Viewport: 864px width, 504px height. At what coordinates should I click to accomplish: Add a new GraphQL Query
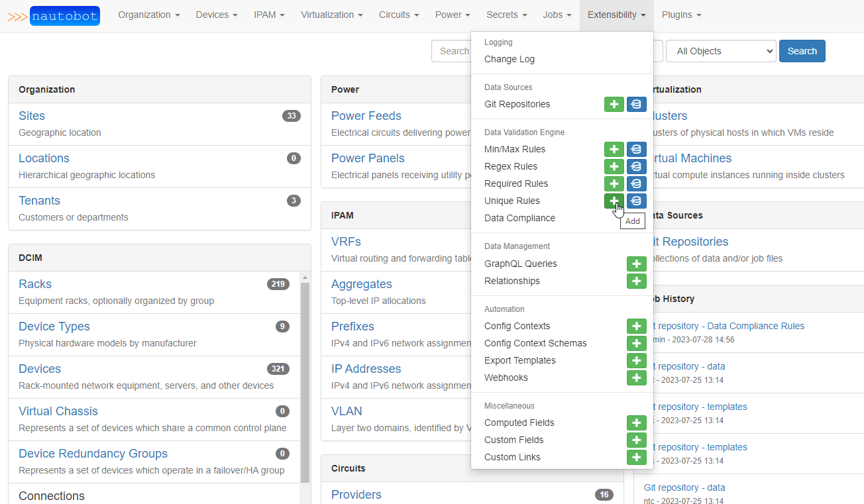click(x=637, y=264)
